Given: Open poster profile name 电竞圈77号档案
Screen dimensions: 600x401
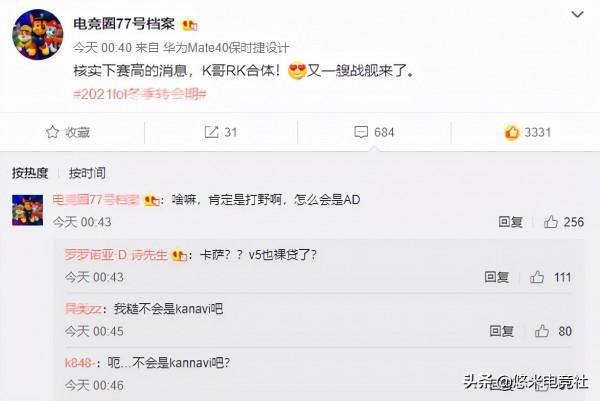Looking at the screenshot, I should click(124, 24).
